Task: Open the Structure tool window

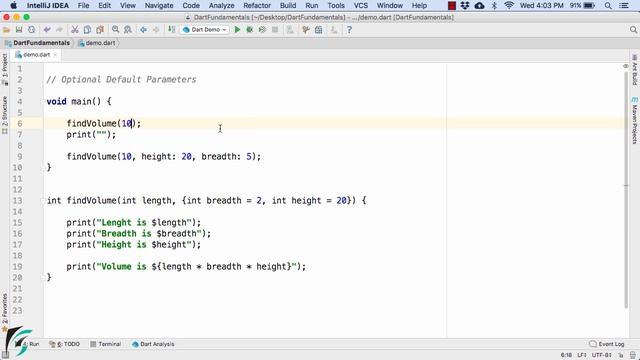Action: coord(4,115)
